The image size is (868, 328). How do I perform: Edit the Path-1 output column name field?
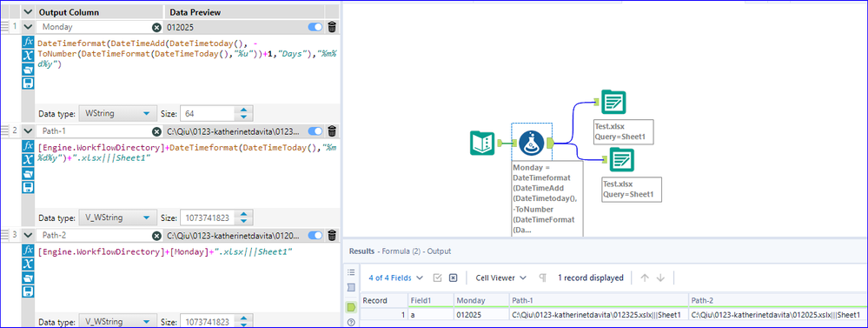[x=94, y=131]
